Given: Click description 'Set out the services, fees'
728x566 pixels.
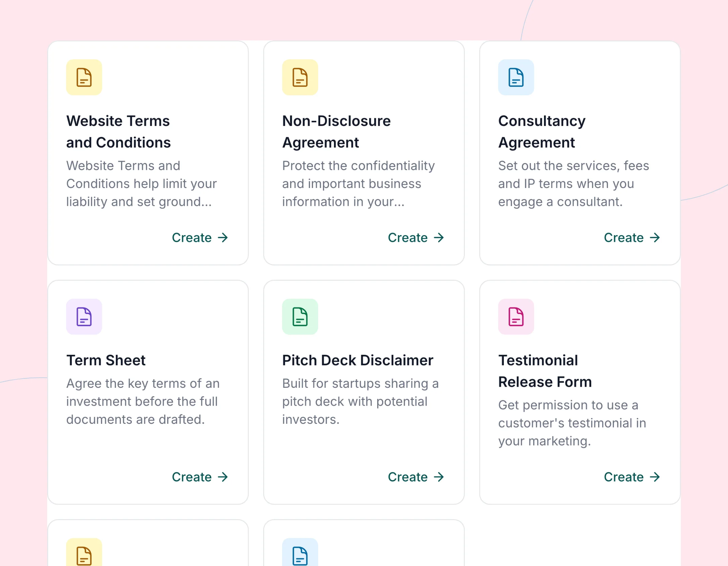Looking at the screenshot, I should (574, 184).
